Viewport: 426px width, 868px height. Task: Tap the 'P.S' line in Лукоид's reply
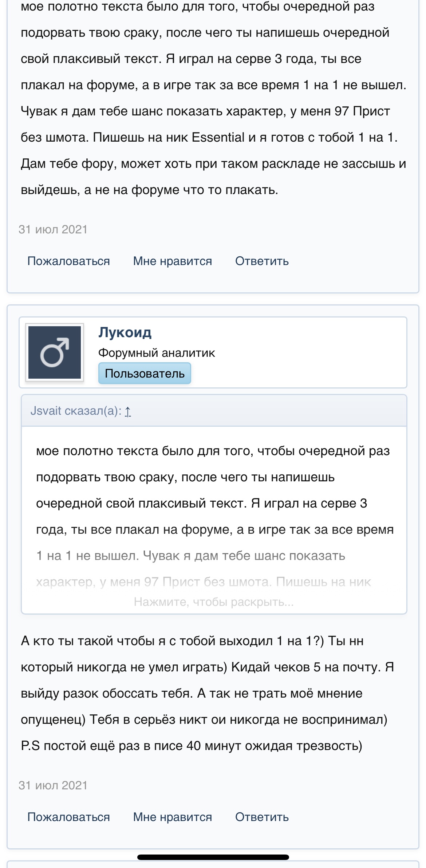tap(191, 746)
